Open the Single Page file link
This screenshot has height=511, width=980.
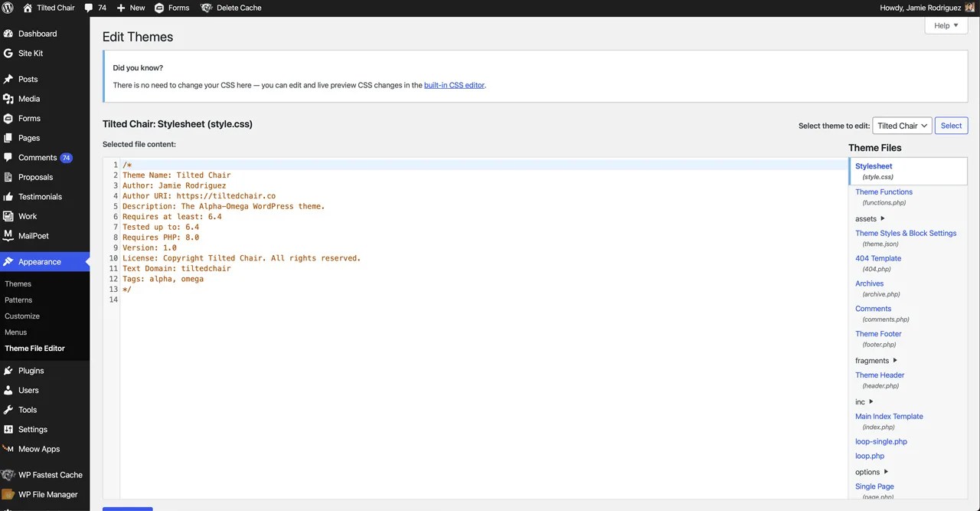click(x=874, y=487)
